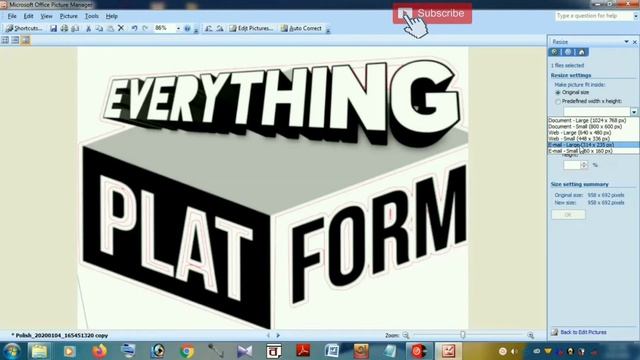Redo the action using redo arrow
The height and width of the screenshot is (360, 640).
click(x=145, y=28)
